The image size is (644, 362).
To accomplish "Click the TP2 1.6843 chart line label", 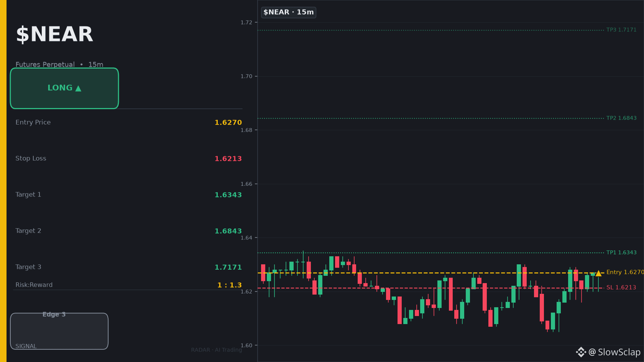I will [x=621, y=118].
